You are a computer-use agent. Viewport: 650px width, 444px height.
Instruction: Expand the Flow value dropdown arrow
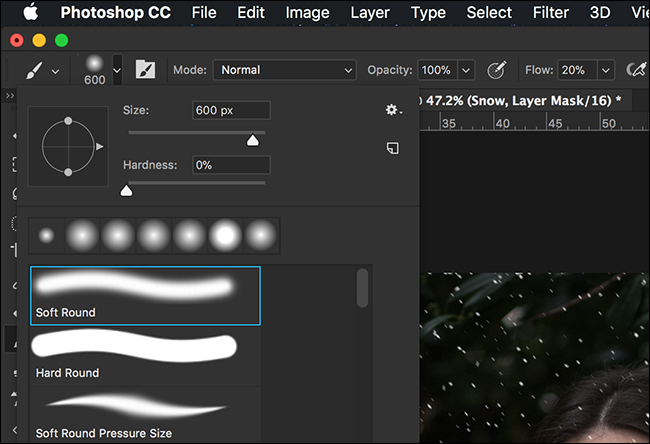point(606,70)
